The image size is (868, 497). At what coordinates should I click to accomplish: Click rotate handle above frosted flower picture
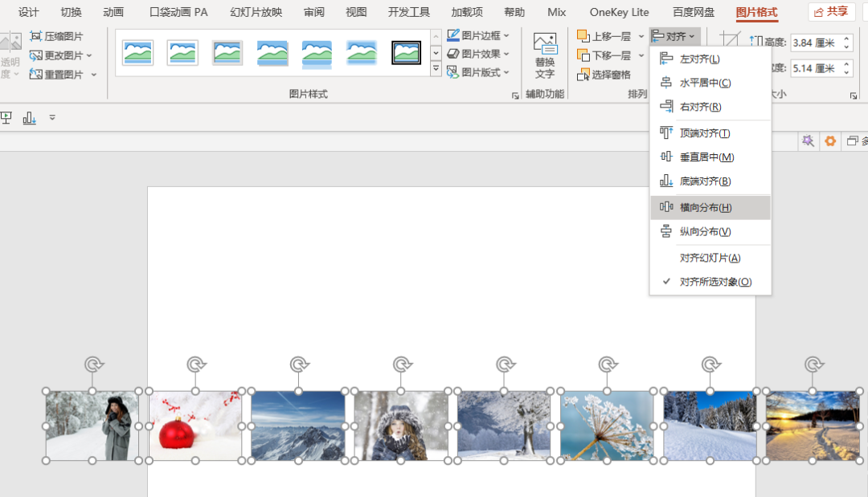pos(608,365)
